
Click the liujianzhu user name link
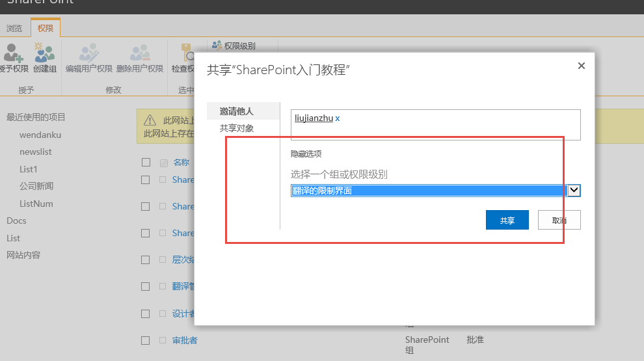(314, 118)
